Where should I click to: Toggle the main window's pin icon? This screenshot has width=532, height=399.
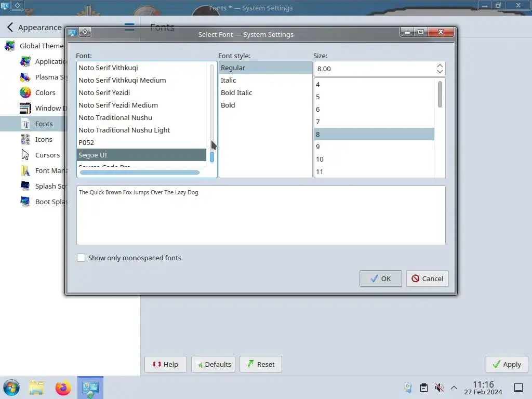click(17, 5)
